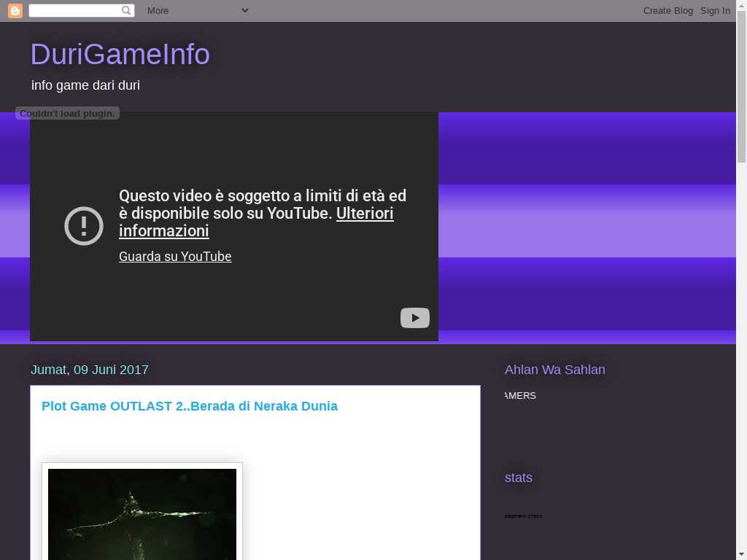The height and width of the screenshot is (560, 747).
Task: Click the 'stats' sidebar heading
Action: 519,478
